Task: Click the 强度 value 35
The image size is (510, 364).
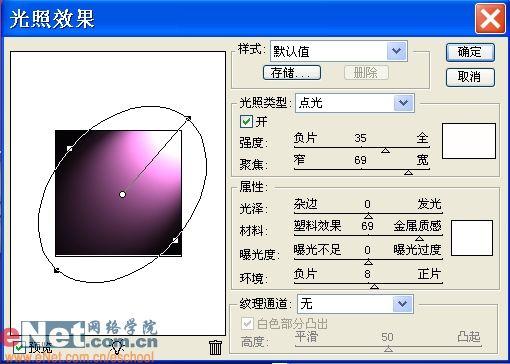Action: 360,138
